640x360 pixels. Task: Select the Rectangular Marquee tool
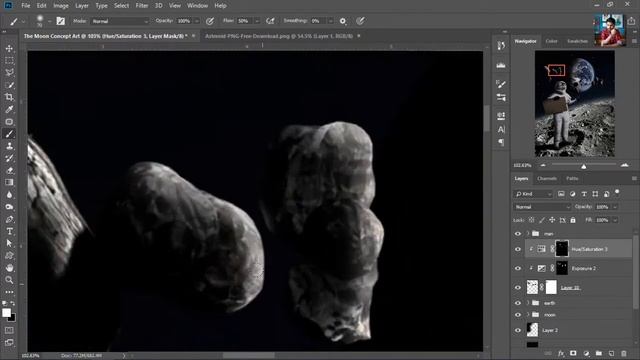[9, 60]
